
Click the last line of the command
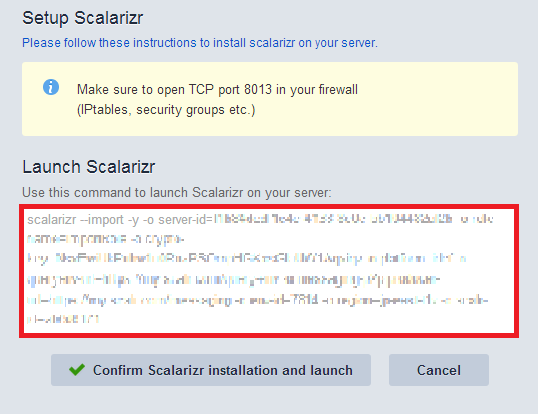tap(63, 319)
